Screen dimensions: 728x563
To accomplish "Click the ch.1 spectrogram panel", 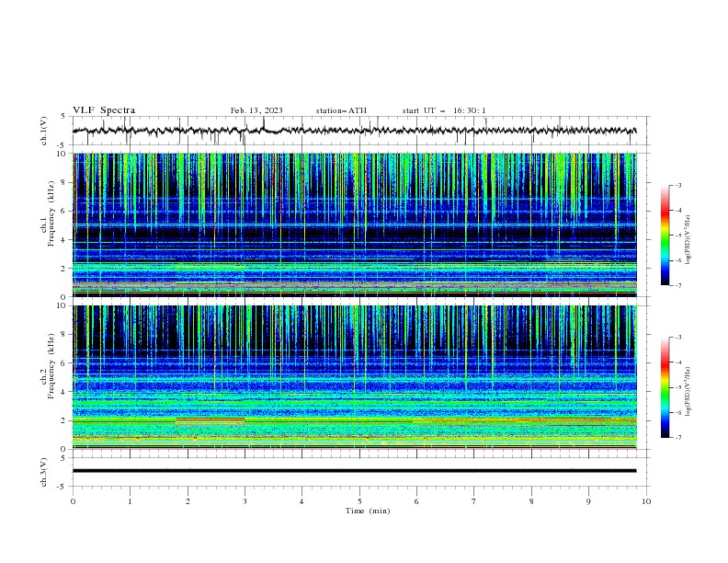I will coord(355,224).
